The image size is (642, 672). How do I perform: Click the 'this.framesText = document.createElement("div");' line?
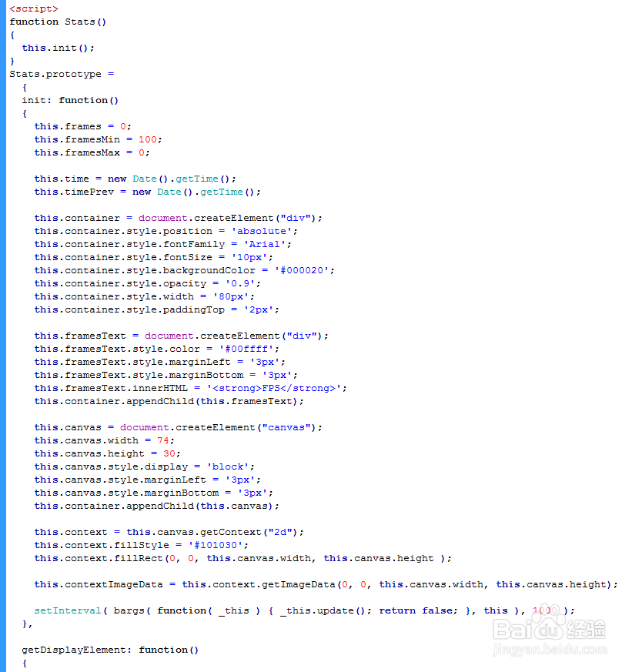coord(182,336)
